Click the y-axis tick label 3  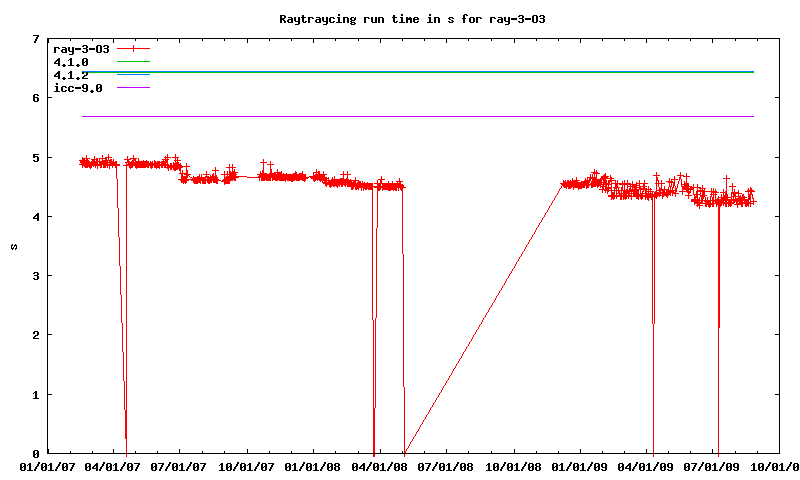[36, 276]
